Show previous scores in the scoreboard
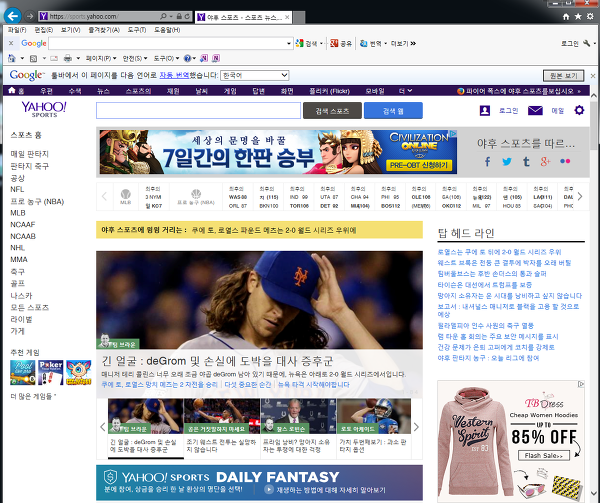Viewport: 600px width, 503px height. tap(104, 197)
